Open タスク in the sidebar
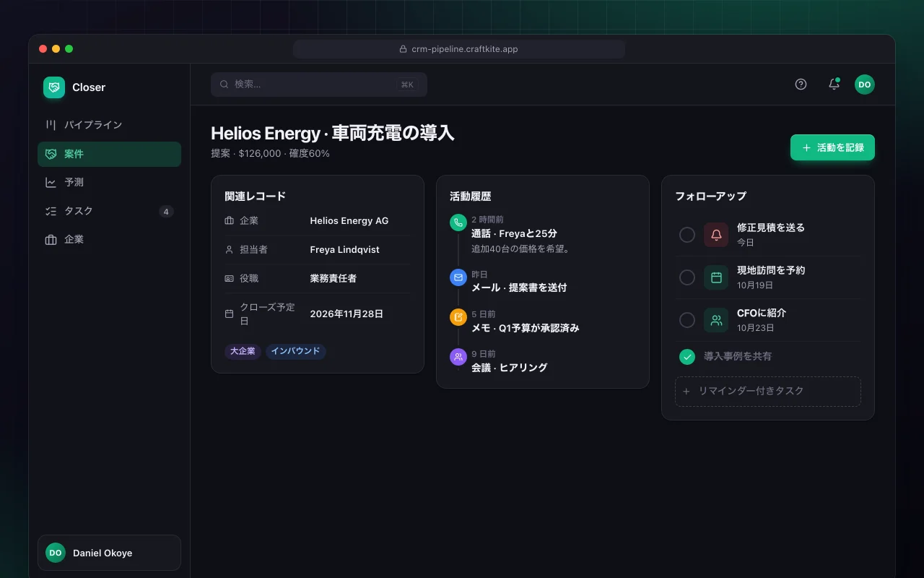Screen dimensions: 924x578 (x=109, y=211)
